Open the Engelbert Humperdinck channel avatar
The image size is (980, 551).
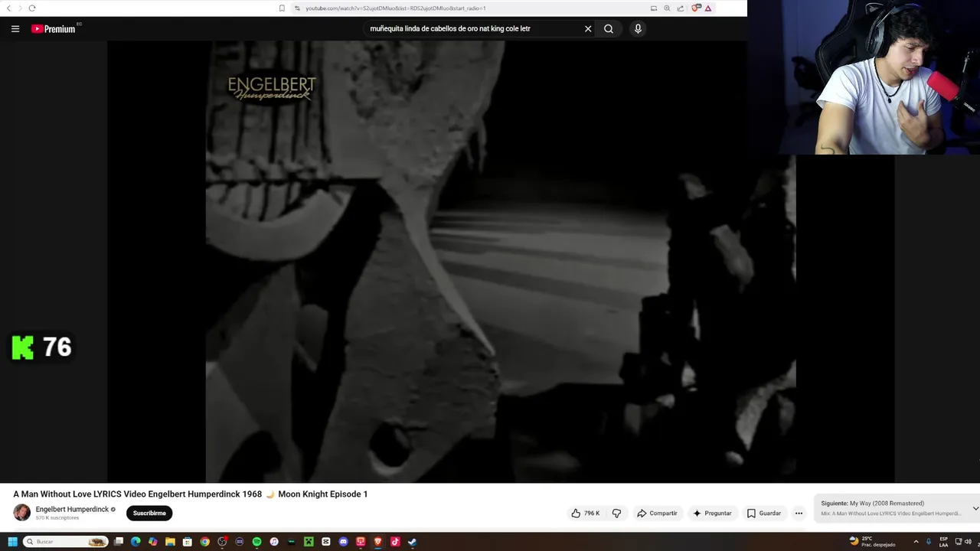[x=21, y=513]
